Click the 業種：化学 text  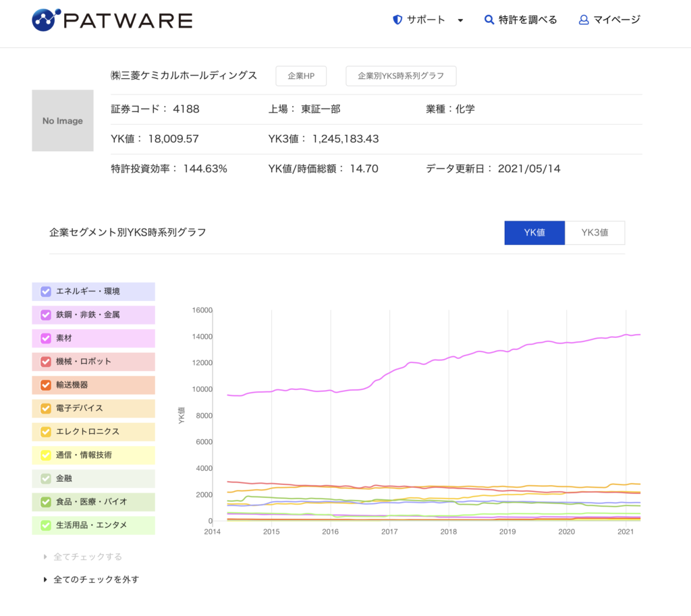tap(450, 109)
